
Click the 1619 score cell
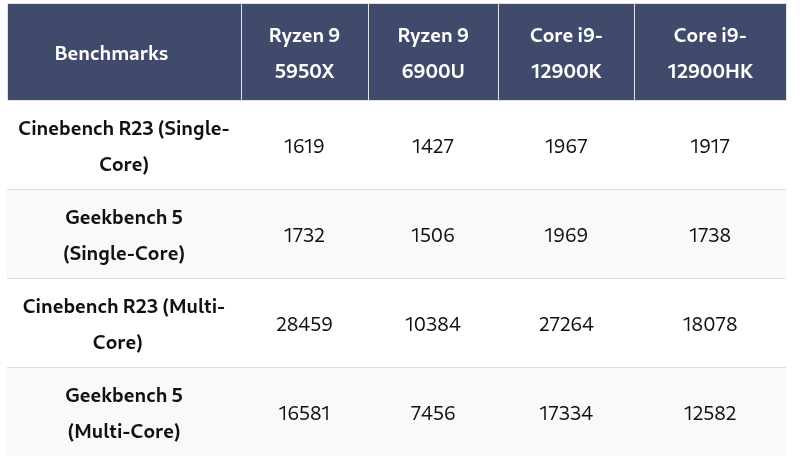pyautogui.click(x=304, y=146)
